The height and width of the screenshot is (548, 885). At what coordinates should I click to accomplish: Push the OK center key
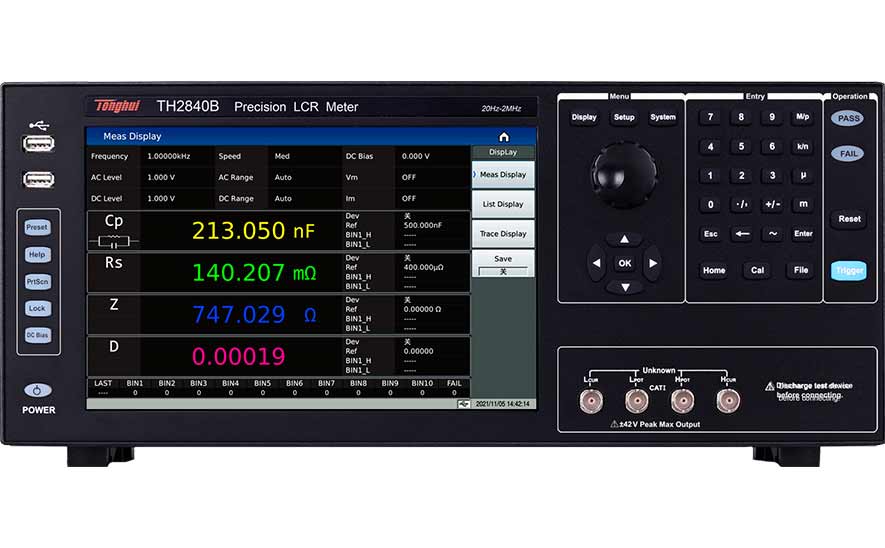[625, 263]
